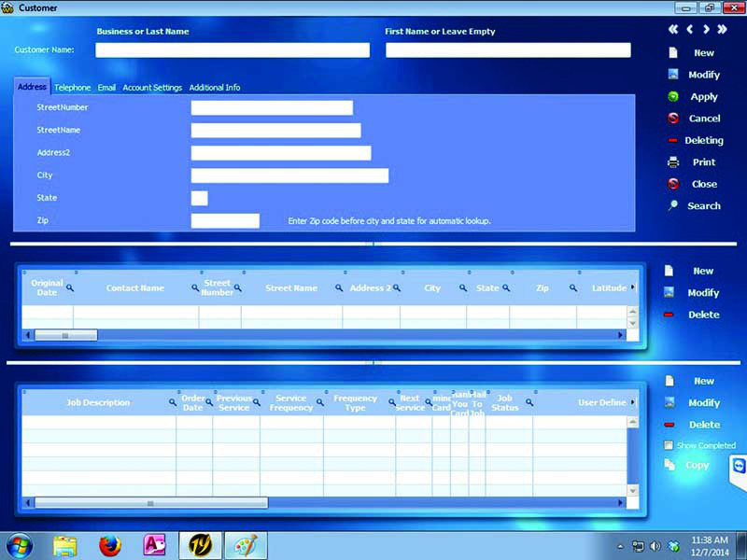Click the Search magnifier icon on the right

674,206
